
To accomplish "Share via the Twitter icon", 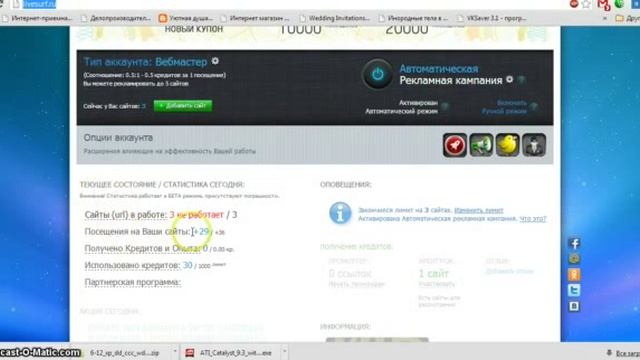I will pyautogui.click(x=574, y=290).
